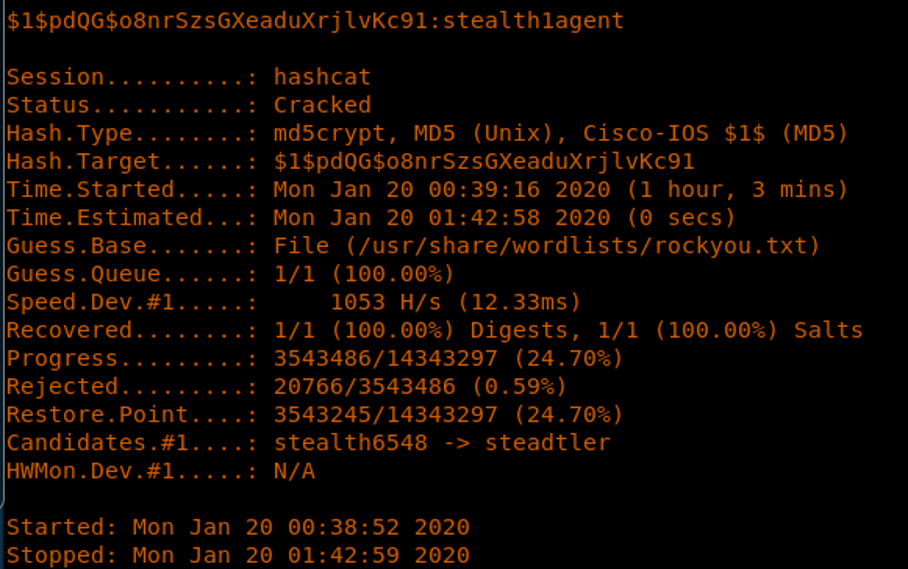Click the Time.Started timestamp line
Image resolution: width=908 pixels, height=569 pixels.
[x=560, y=189]
